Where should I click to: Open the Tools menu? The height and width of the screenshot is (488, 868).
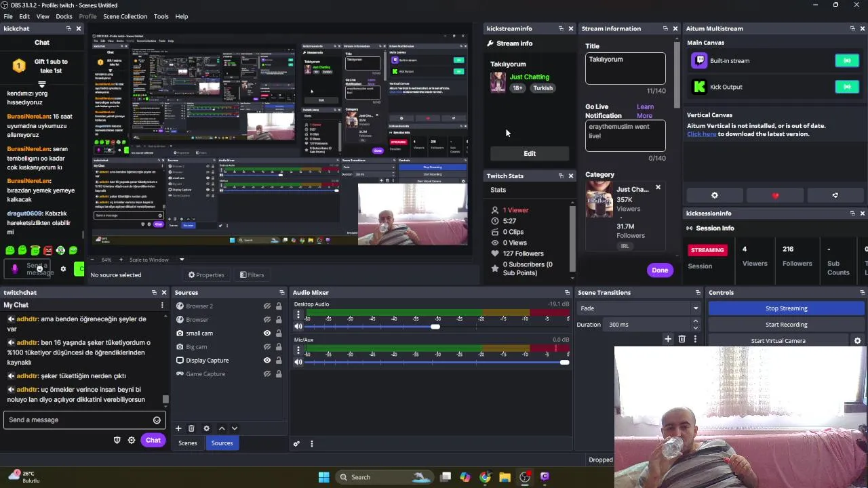tap(161, 16)
